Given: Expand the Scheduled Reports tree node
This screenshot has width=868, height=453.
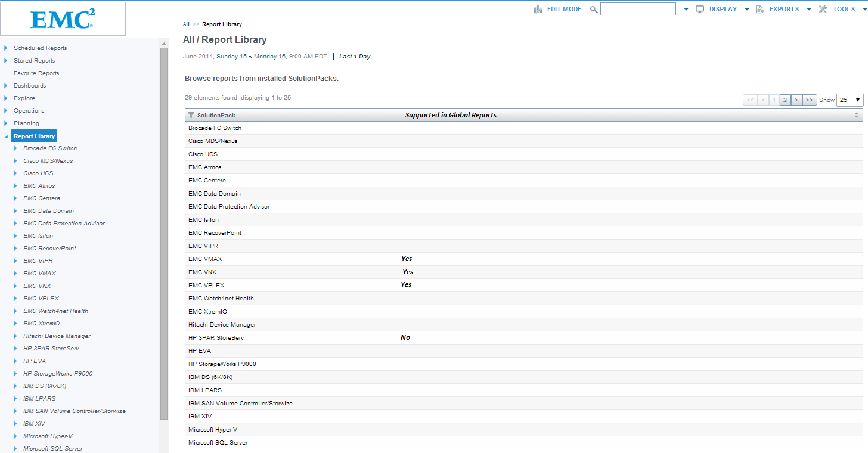Looking at the screenshot, I should pyautogui.click(x=6, y=48).
